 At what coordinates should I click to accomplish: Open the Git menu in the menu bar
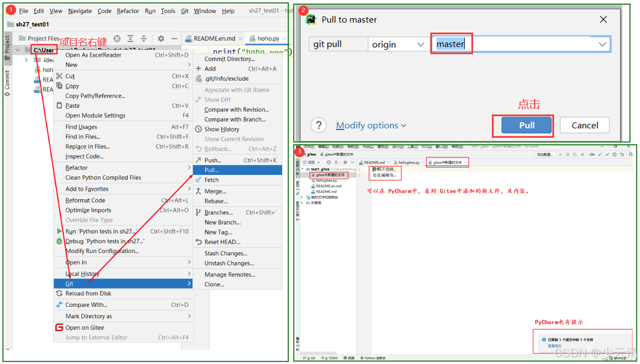coord(184,11)
